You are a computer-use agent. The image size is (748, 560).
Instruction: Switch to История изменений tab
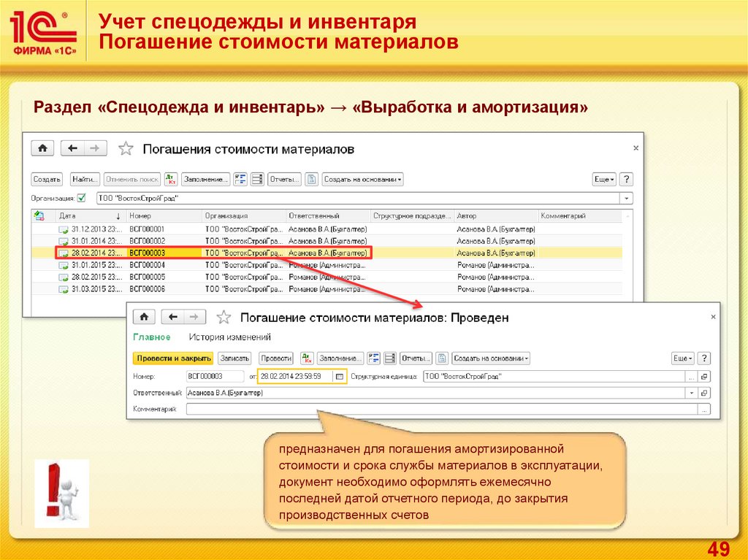click(230, 337)
